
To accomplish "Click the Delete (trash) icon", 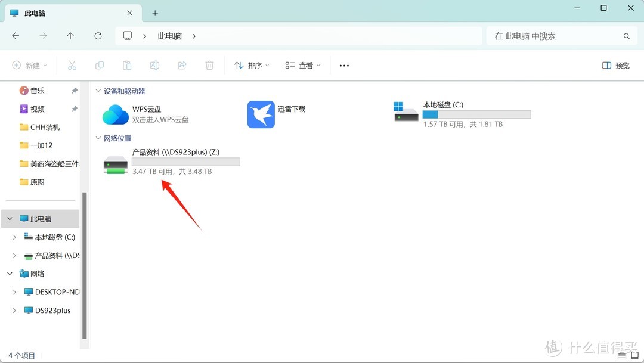I will [x=209, y=65].
